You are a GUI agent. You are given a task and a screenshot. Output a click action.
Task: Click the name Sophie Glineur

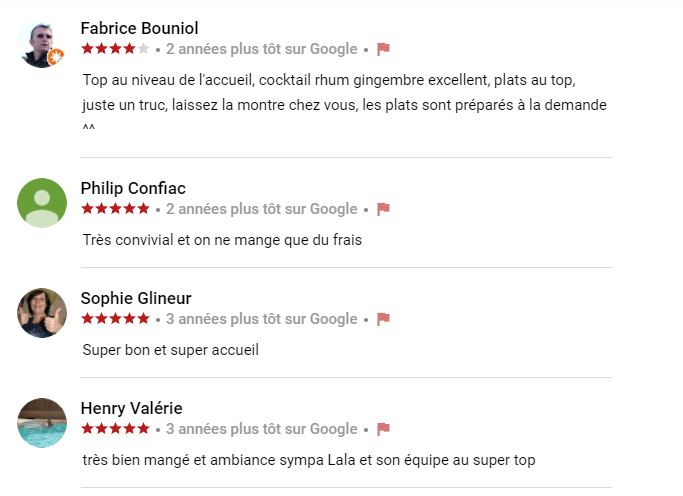136,299
